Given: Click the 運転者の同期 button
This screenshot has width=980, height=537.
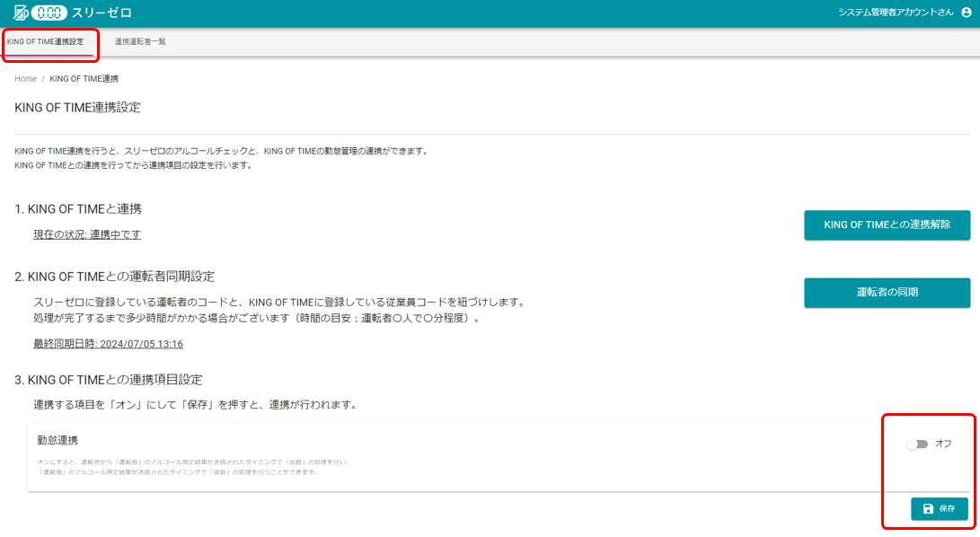Looking at the screenshot, I should coord(887,293).
